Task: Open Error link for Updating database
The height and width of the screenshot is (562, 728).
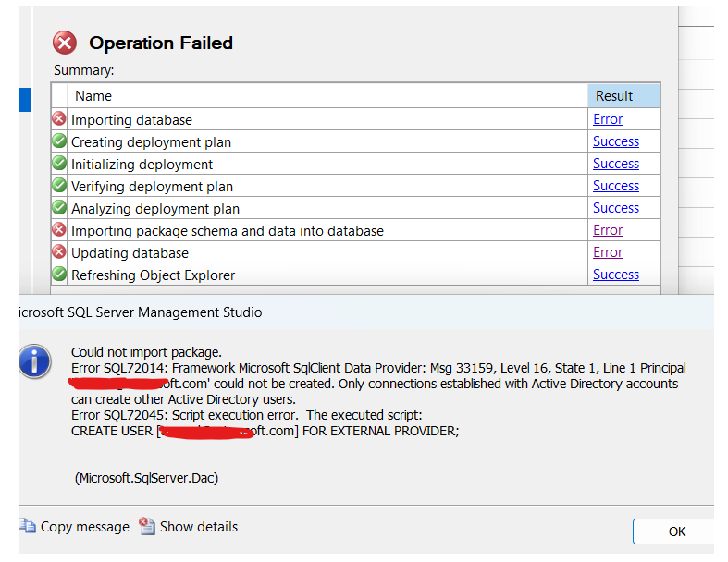Action: (x=608, y=252)
